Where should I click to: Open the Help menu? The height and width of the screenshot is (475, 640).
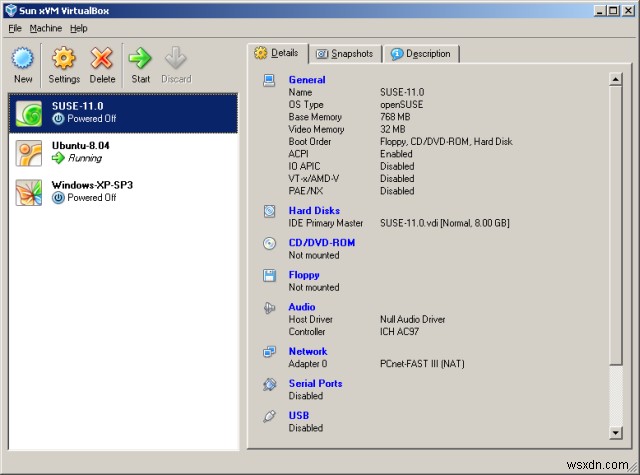79,29
